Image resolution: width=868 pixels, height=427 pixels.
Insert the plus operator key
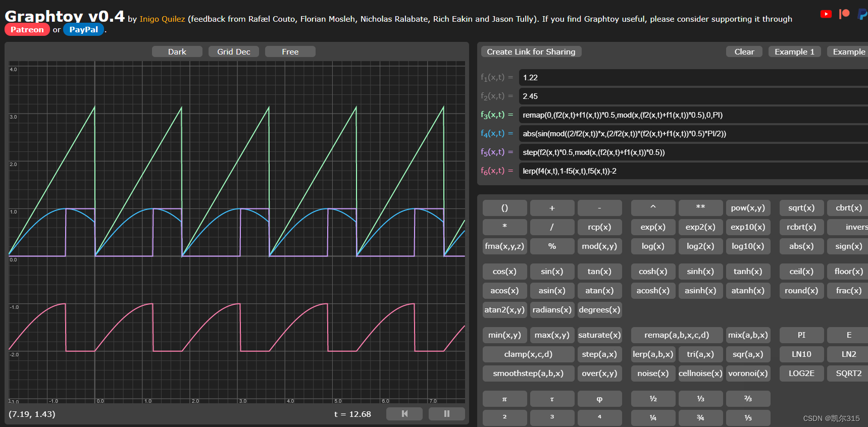pyautogui.click(x=552, y=208)
